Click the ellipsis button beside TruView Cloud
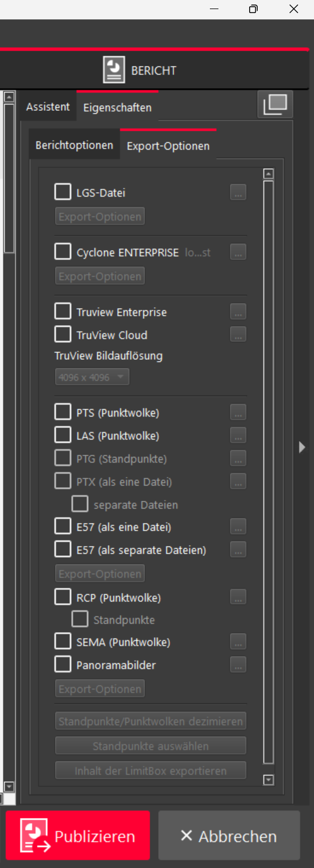This screenshot has height=868, width=314. click(x=238, y=334)
